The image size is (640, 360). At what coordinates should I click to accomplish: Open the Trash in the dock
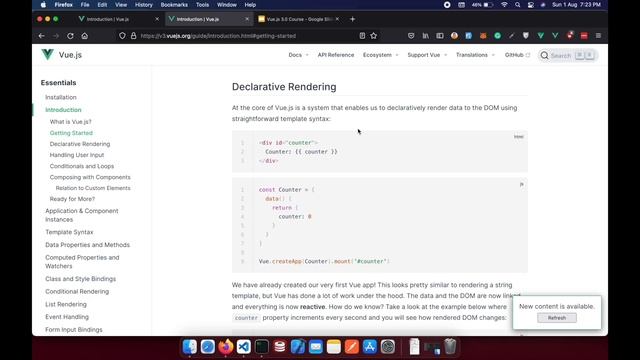click(x=450, y=347)
